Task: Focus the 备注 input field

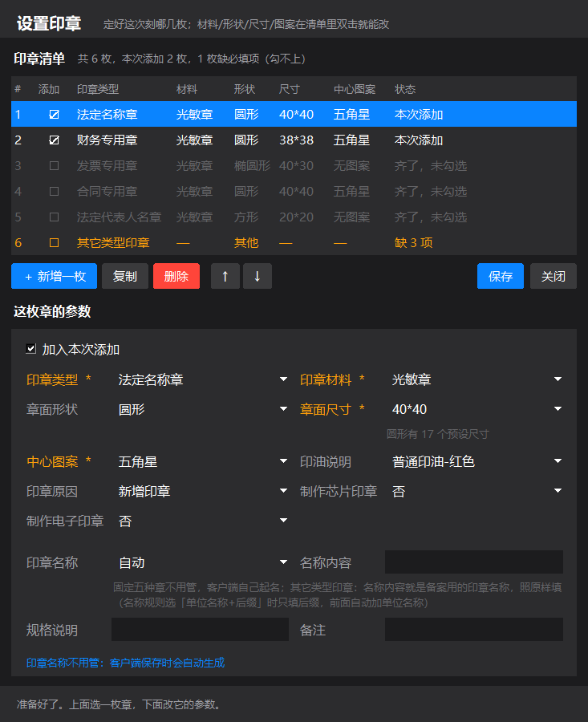Action: tap(474, 630)
